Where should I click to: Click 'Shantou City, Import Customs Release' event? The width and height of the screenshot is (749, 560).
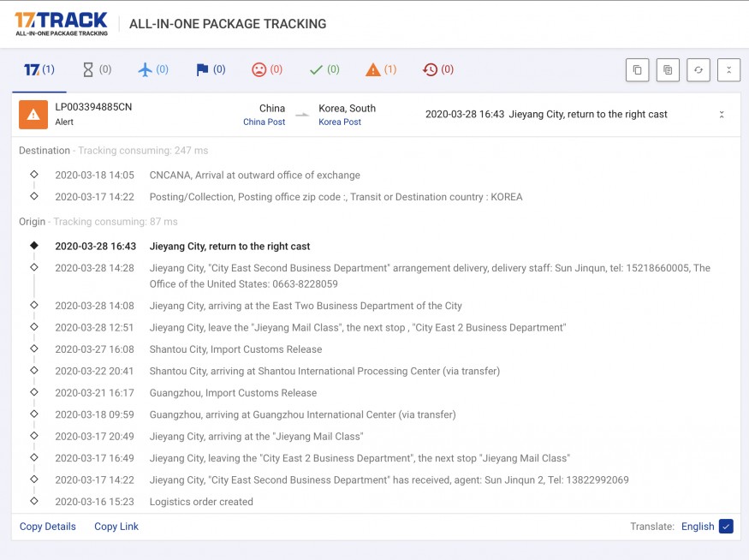point(235,349)
